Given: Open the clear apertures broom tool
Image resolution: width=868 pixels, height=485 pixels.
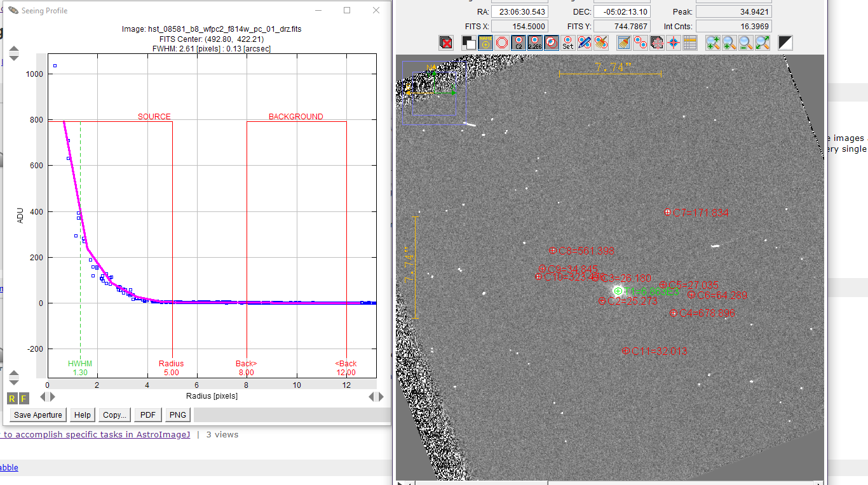Looking at the screenshot, I should [x=601, y=43].
